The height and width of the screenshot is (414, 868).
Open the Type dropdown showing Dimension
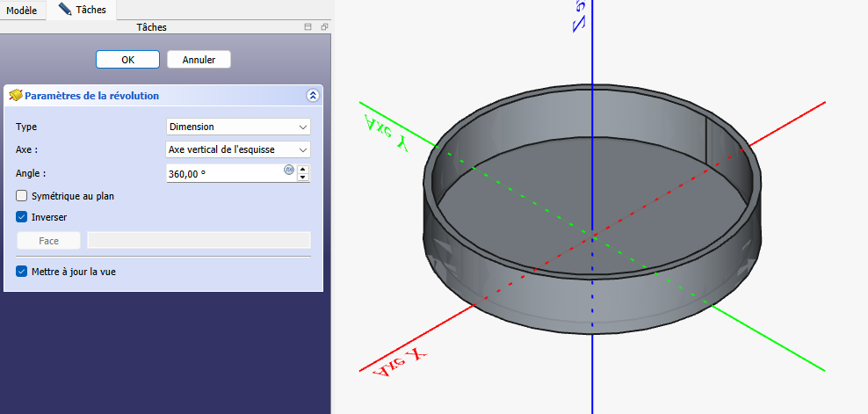pos(238,127)
